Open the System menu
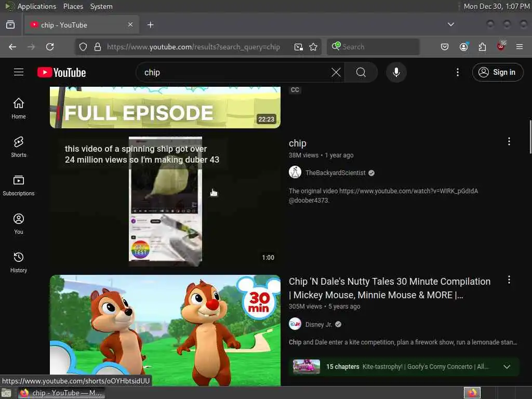532x399 pixels. pos(101,6)
